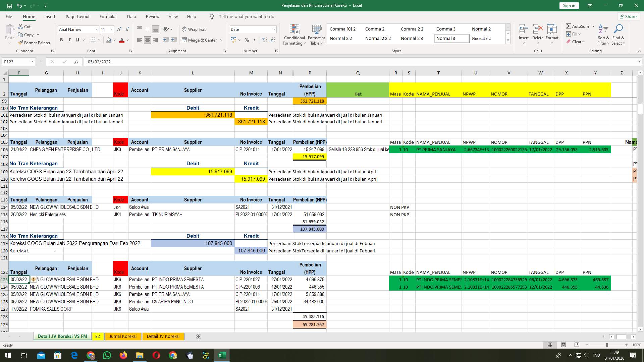Add a new worksheet with the plus button
Screen dimensions: 644x362
(x=199, y=336)
